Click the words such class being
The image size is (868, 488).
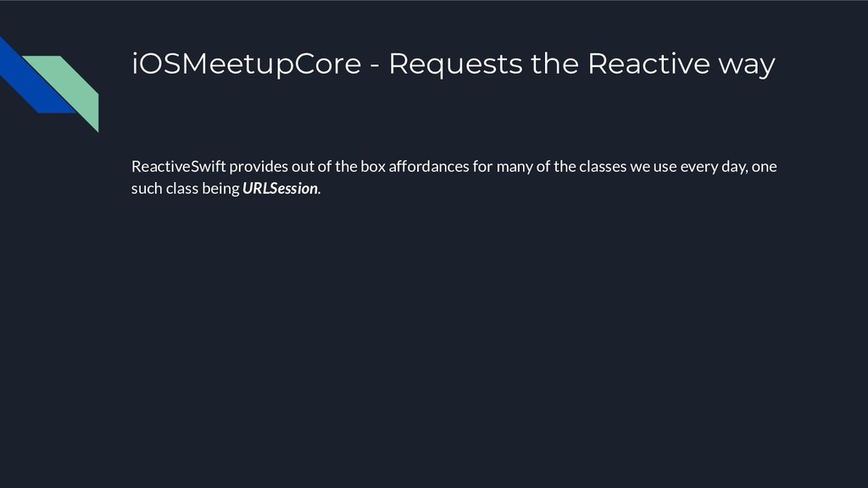click(x=185, y=188)
